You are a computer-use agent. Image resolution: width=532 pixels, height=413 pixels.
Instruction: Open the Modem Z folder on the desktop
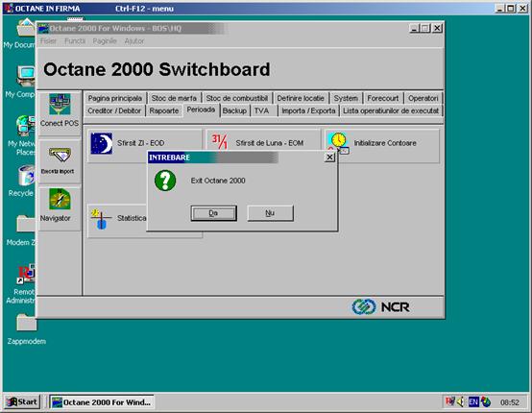pyautogui.click(x=26, y=224)
